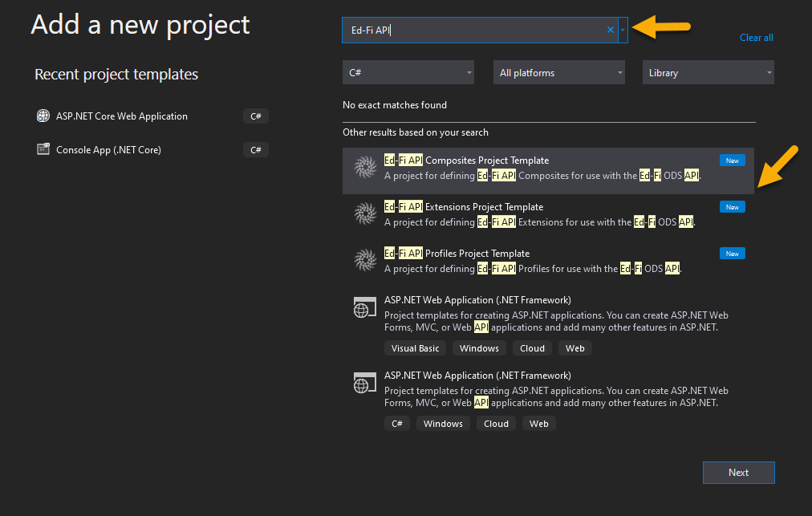812x516 pixels.
Task: Toggle the Cloud tag under ASP.NET Web Application
Action: coord(532,348)
